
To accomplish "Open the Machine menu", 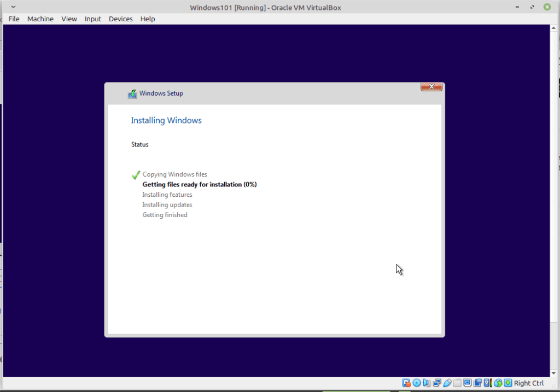I will [x=40, y=19].
